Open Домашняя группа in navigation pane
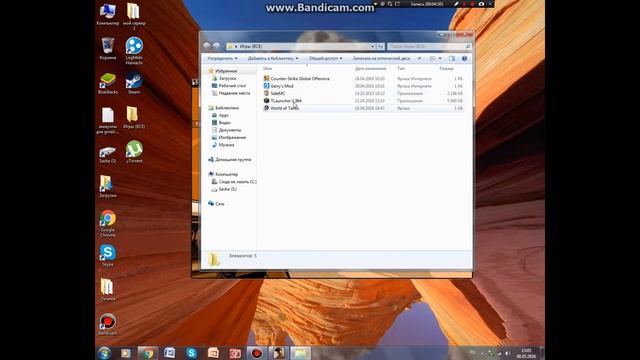The image size is (640, 360). [229, 160]
